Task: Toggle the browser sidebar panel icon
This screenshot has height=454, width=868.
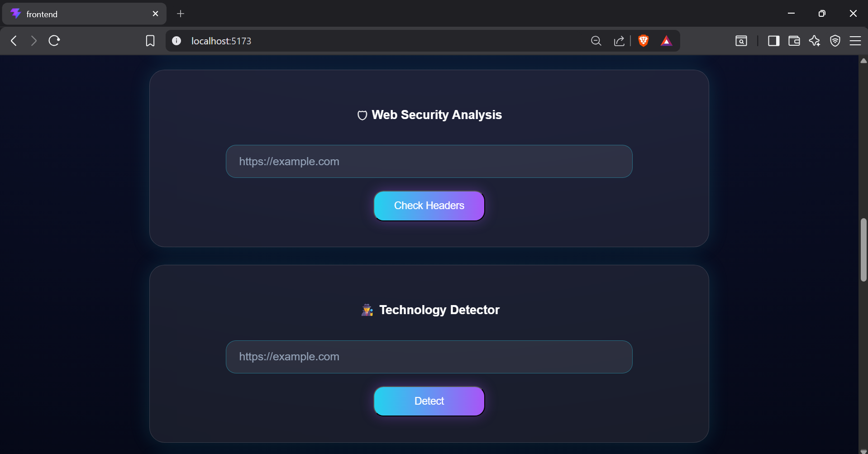Action: click(773, 41)
